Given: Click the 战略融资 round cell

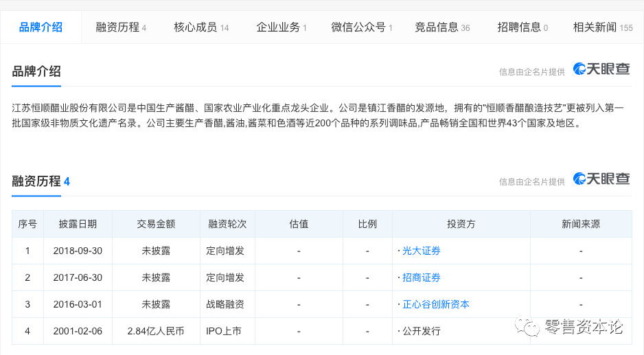Looking at the screenshot, I should [x=227, y=304].
